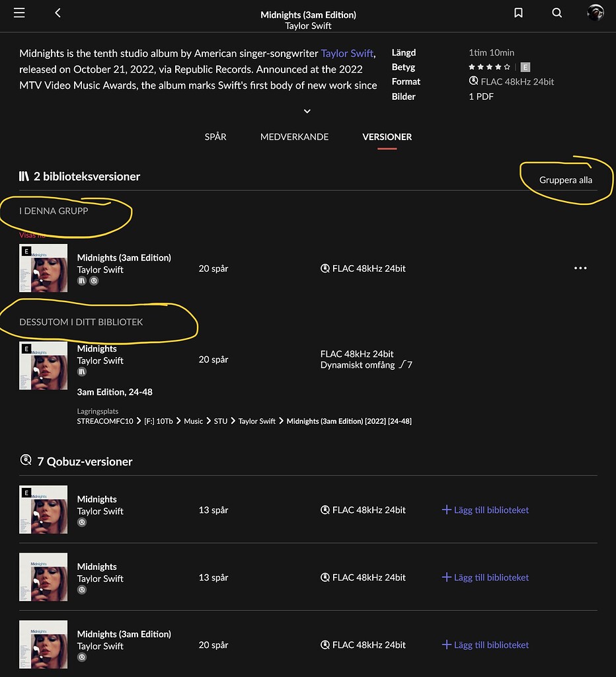The image size is (616, 677).
Task: Open three-dot menu for Midnights (3am Edition)
Action: click(580, 268)
